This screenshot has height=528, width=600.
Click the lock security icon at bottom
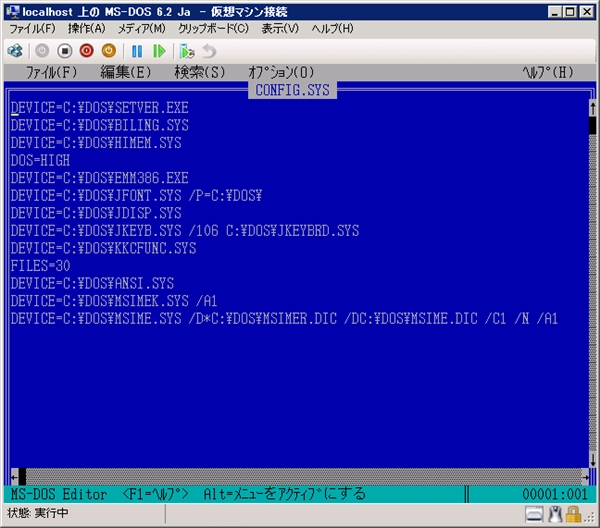573,515
